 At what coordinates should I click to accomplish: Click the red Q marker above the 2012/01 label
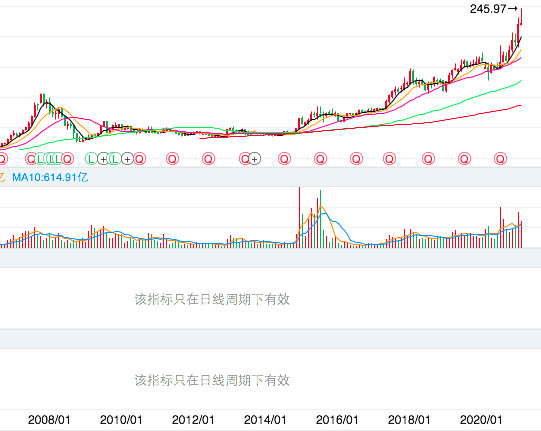[x=208, y=159]
